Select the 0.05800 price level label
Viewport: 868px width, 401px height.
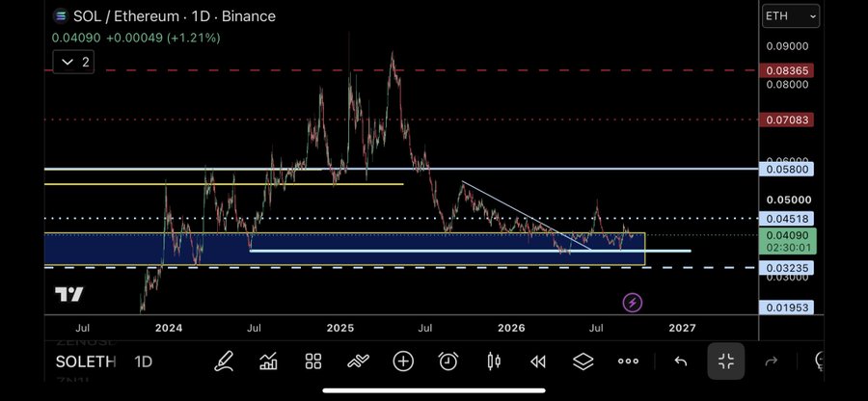click(787, 170)
